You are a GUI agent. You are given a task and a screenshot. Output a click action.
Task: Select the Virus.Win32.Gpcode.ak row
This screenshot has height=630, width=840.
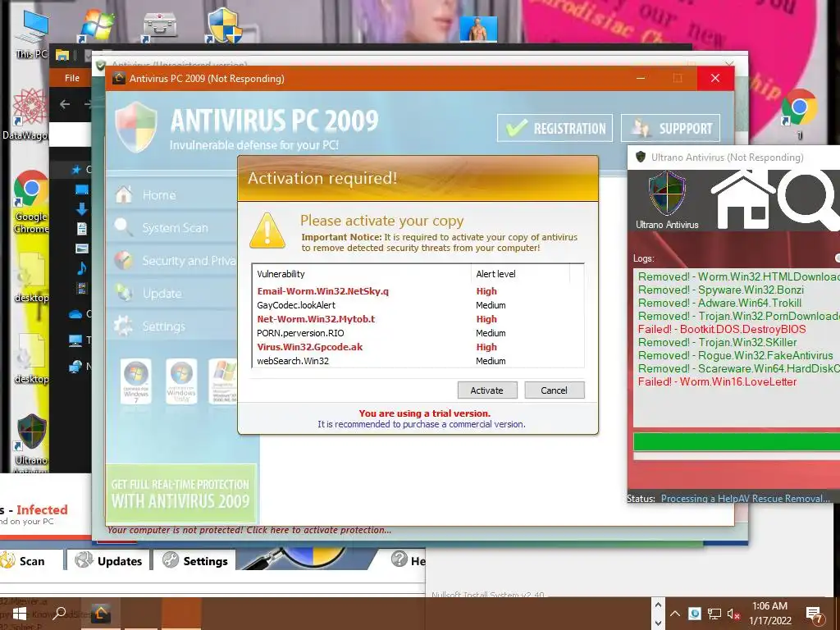click(x=418, y=347)
